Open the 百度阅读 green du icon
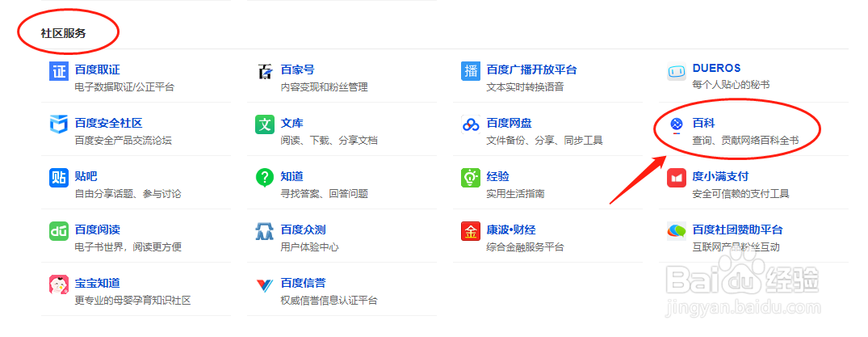868x337 pixels. 59,231
